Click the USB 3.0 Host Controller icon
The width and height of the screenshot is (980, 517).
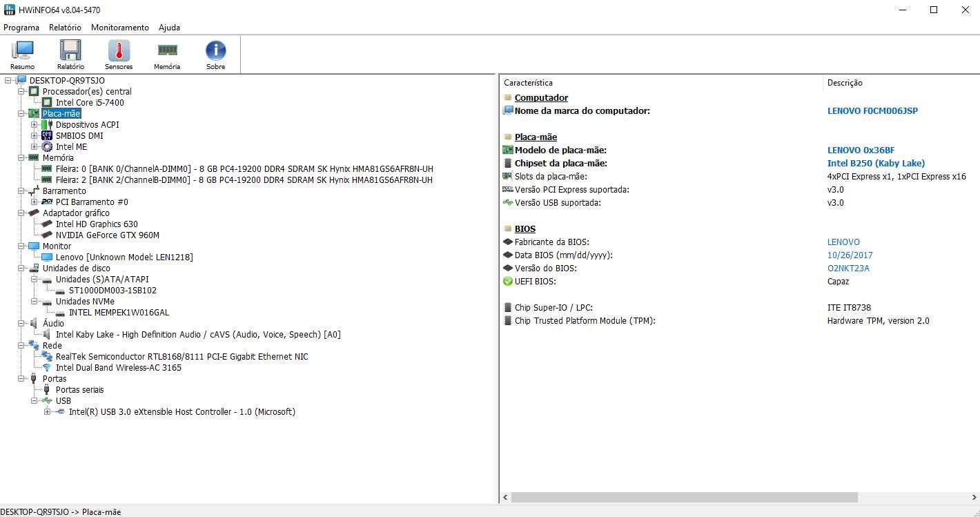pos(60,412)
